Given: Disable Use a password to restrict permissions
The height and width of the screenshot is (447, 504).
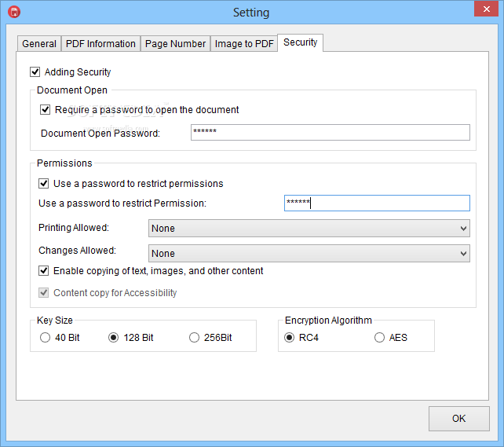Looking at the screenshot, I should point(43,183).
